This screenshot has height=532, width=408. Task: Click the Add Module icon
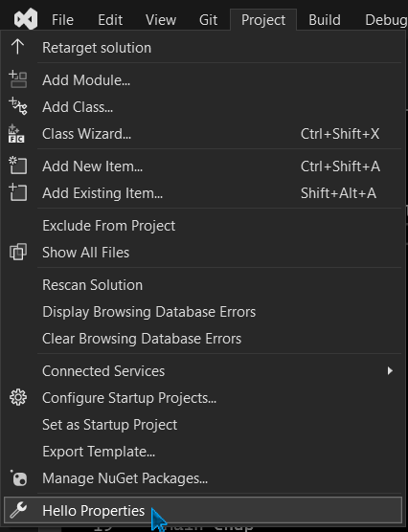(x=17, y=79)
